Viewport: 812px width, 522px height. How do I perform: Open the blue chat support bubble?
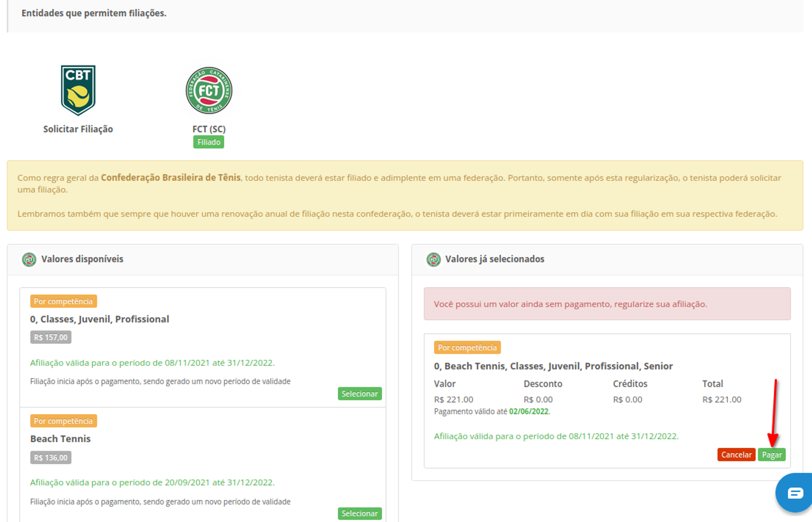click(795, 493)
